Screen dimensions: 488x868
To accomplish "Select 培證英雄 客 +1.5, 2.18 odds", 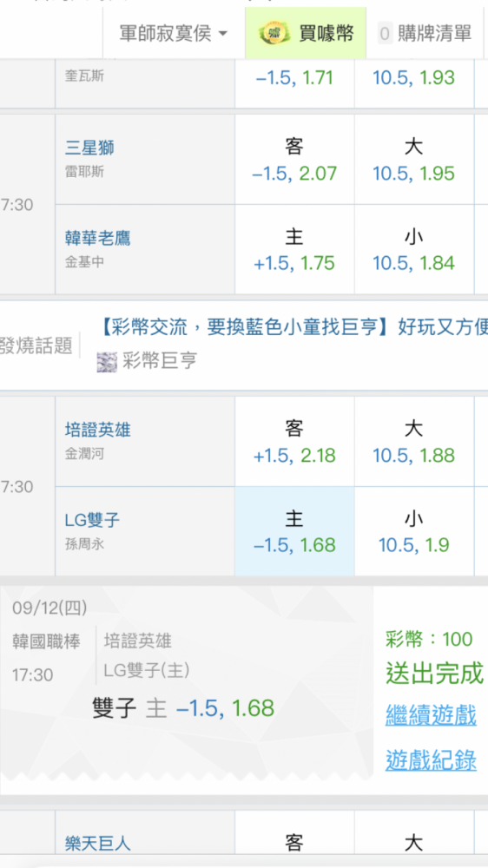I will [294, 442].
